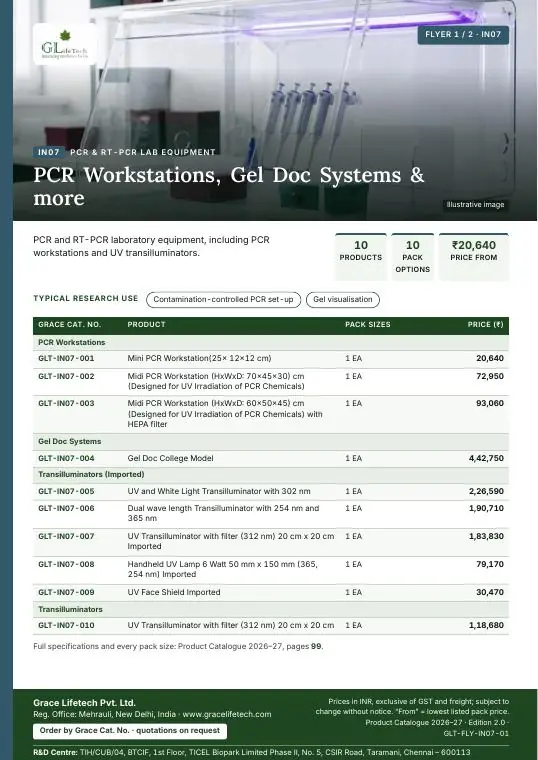Click the price 93,060
Image resolution: width=538 pixels, height=760 pixels.
coord(490,404)
